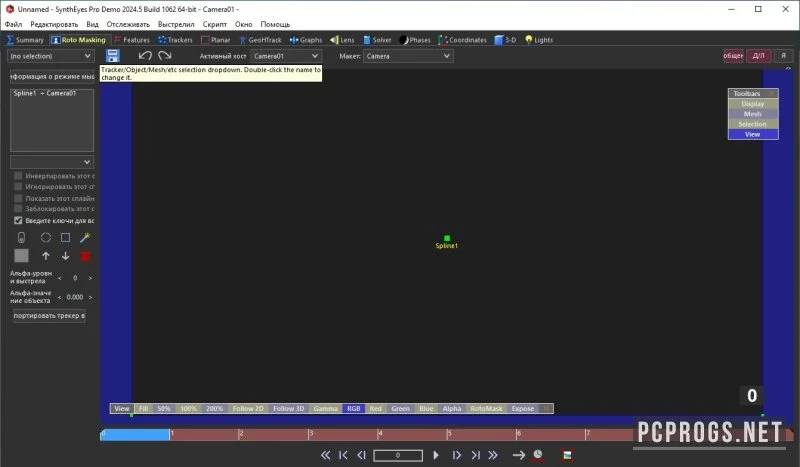Jump to first frame button
Viewport: 800px width, 467px height.
coord(343,455)
